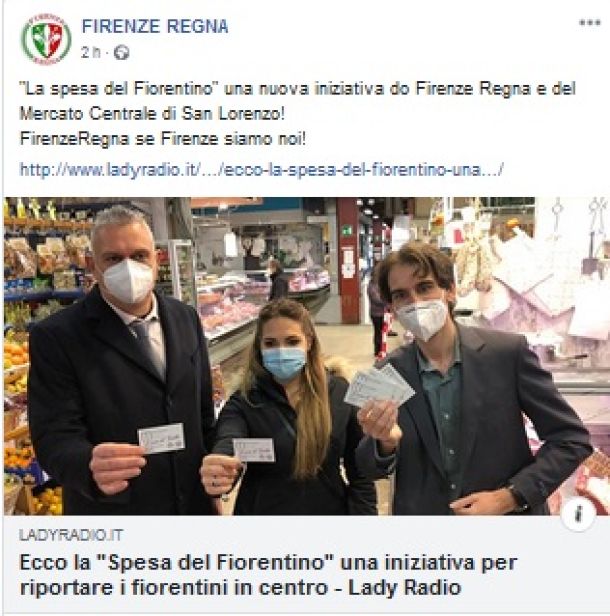This screenshot has height=616, width=610.
Task: Open the post's three-dot options menu
Action: pos(590,23)
